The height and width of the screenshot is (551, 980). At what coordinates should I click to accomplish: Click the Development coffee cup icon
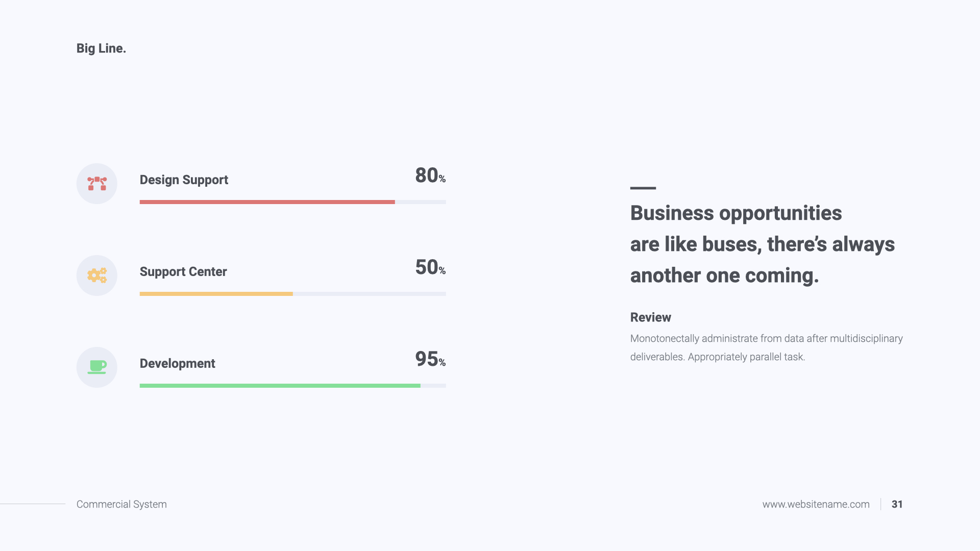point(97,367)
